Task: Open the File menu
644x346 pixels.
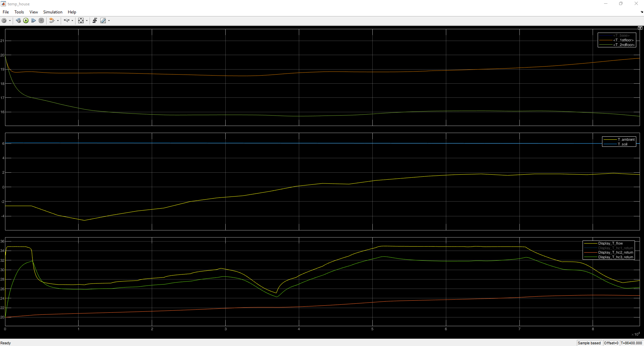Action: click(x=6, y=12)
